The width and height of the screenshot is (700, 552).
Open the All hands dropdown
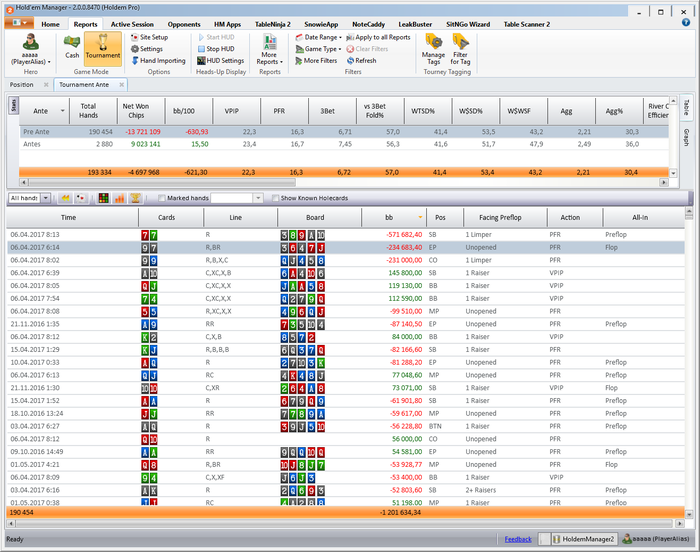(x=46, y=198)
